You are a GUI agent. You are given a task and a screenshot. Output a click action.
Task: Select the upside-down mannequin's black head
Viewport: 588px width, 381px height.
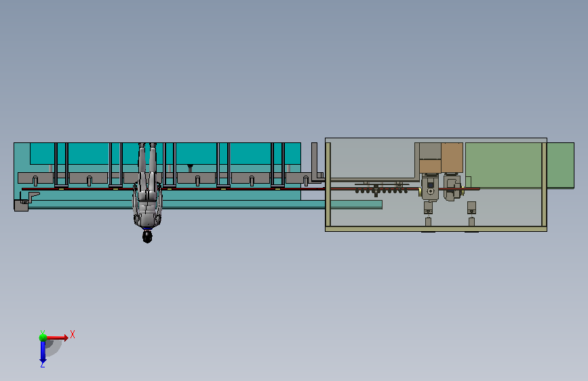[x=147, y=237]
